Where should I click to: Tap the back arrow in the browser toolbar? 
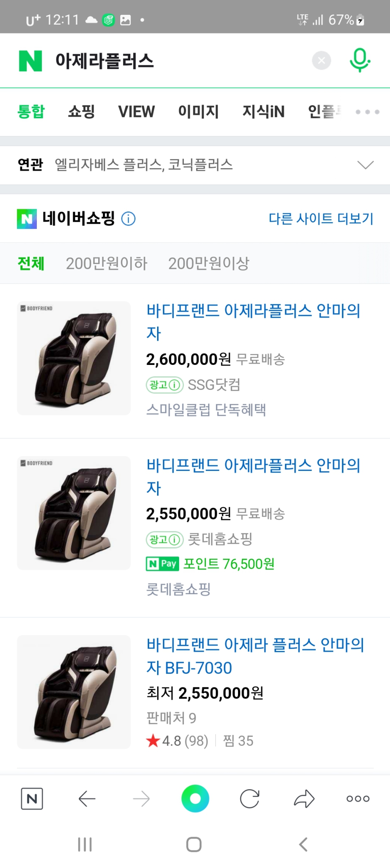tap(87, 798)
